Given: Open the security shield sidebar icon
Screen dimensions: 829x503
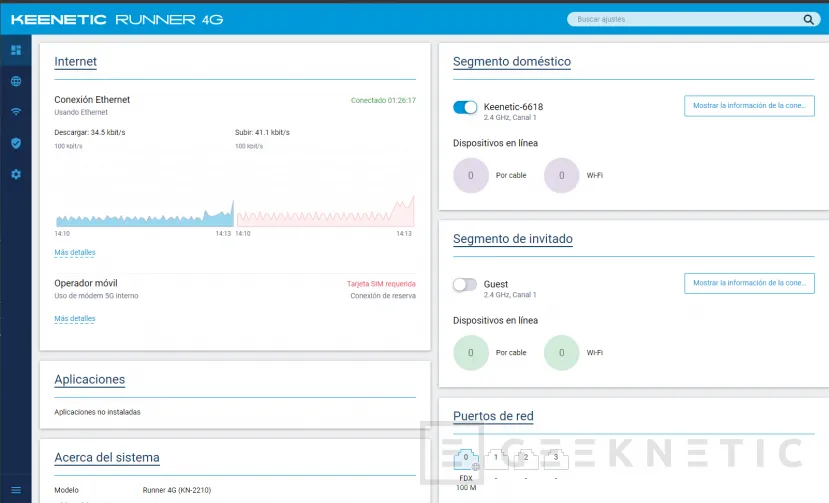Looking at the screenshot, I should [16, 143].
